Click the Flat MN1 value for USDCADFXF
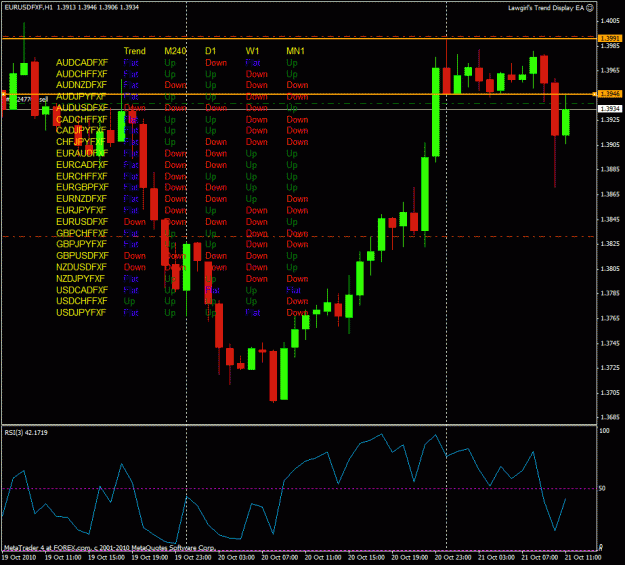 293,290
